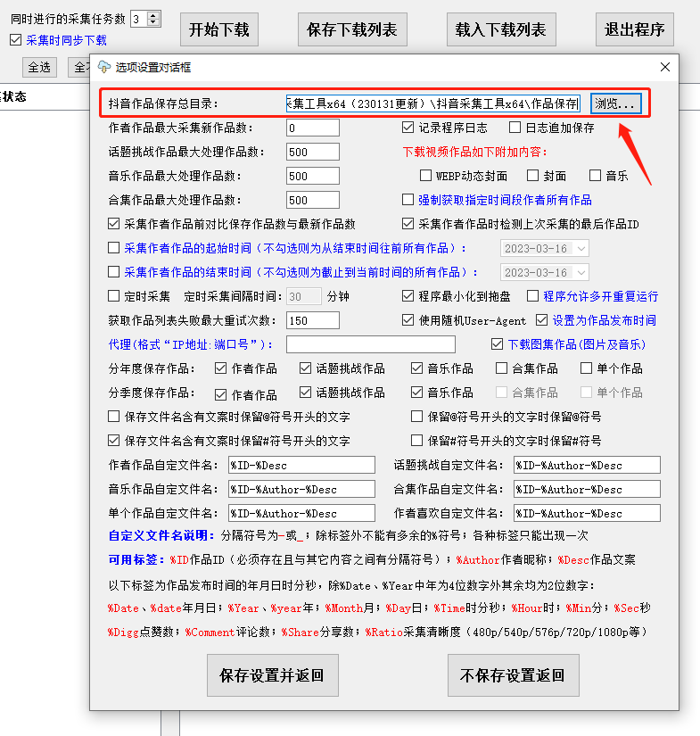Click 开始下载 in main window
This screenshot has width=700, height=736.
click(x=219, y=29)
